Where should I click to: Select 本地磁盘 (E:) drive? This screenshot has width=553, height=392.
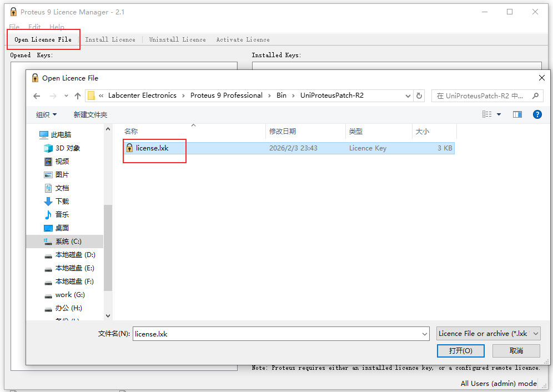click(69, 268)
